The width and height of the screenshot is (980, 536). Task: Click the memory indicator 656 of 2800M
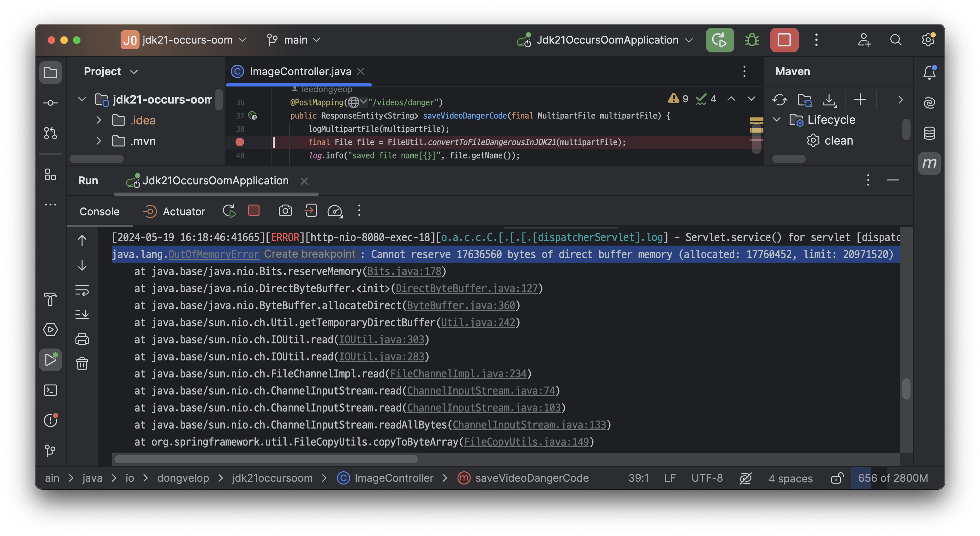coord(893,478)
